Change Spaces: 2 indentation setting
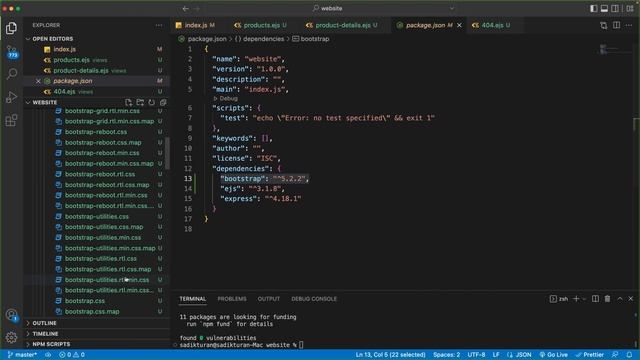 tap(447, 355)
